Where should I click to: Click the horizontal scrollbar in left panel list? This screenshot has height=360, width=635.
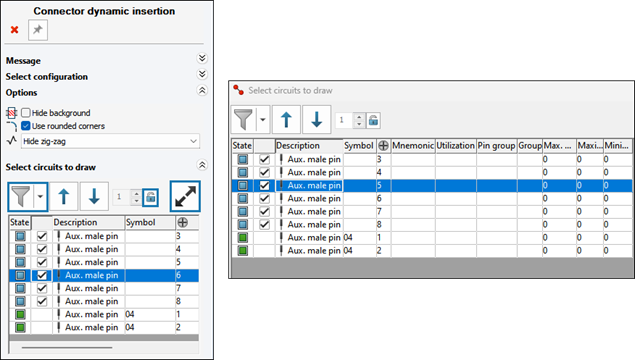(67, 347)
